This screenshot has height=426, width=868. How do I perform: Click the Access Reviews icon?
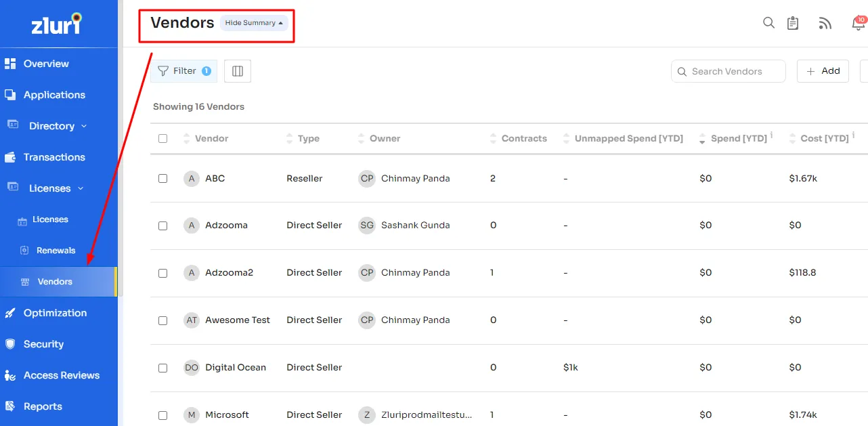click(10, 375)
